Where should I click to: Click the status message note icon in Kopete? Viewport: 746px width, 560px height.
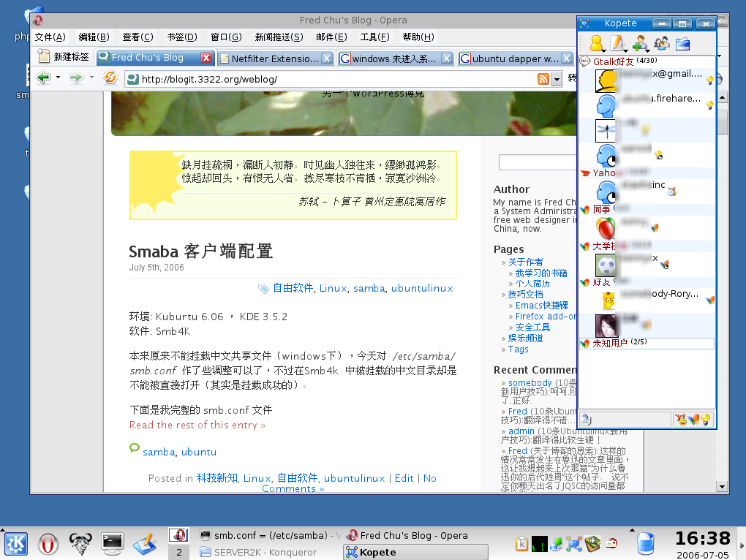[x=587, y=420]
